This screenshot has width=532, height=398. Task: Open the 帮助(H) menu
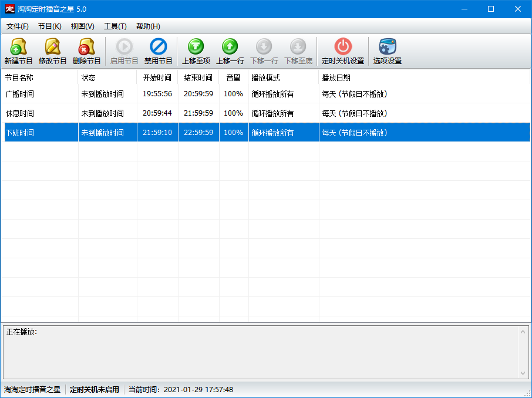click(x=148, y=26)
